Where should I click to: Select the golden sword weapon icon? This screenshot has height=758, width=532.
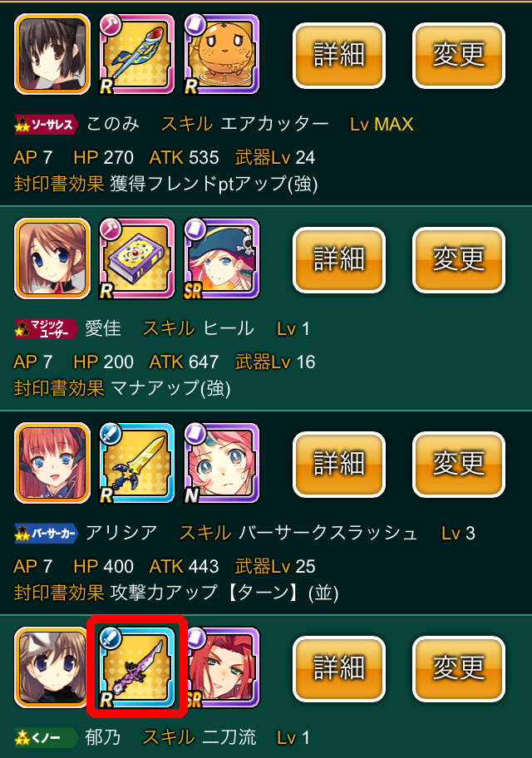(x=137, y=463)
